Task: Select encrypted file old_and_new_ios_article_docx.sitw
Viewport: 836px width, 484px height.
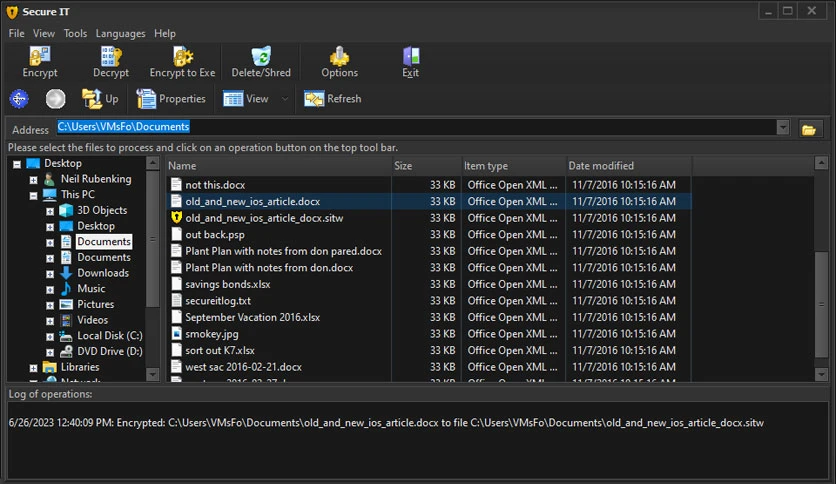Action: coord(264,218)
